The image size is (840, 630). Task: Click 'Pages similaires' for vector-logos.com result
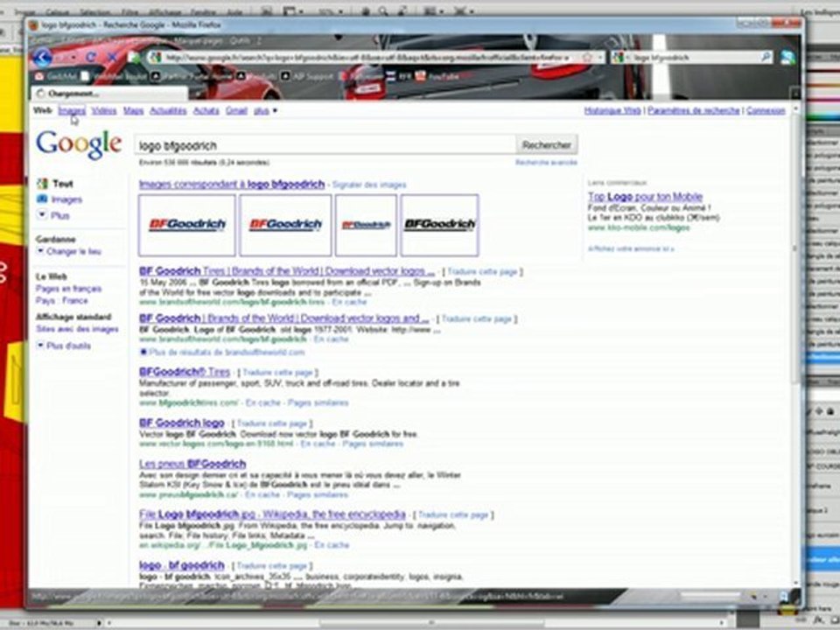[373, 444]
